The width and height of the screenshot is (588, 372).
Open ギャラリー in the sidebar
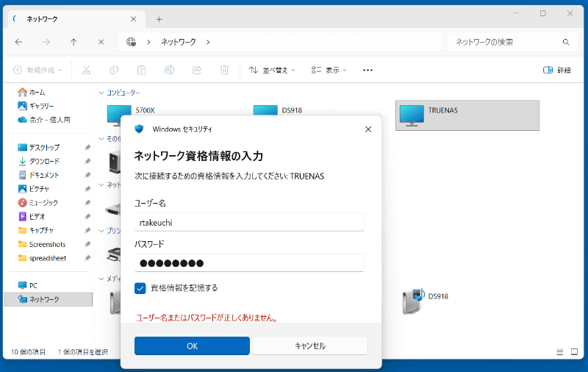click(36, 106)
